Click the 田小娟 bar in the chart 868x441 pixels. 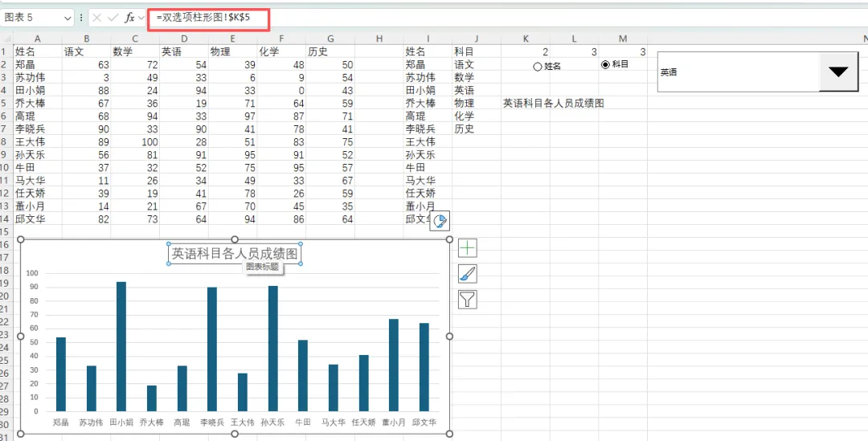coord(121,347)
